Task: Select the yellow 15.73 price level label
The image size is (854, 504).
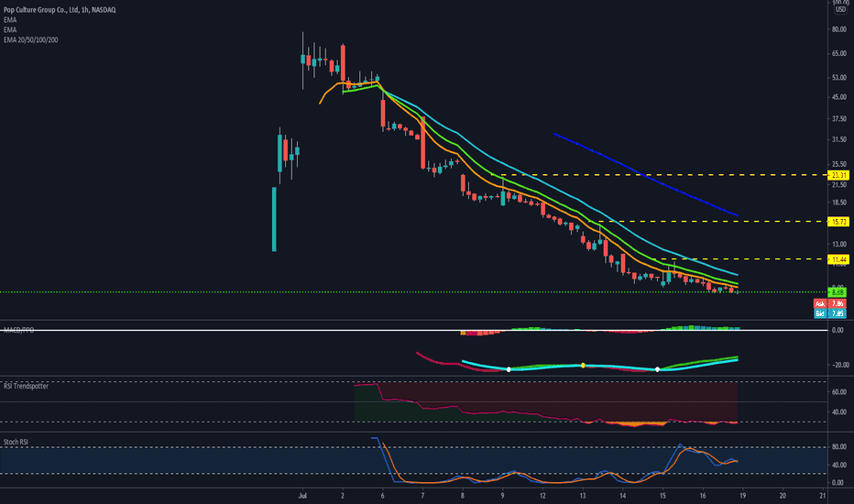Action: click(838, 222)
